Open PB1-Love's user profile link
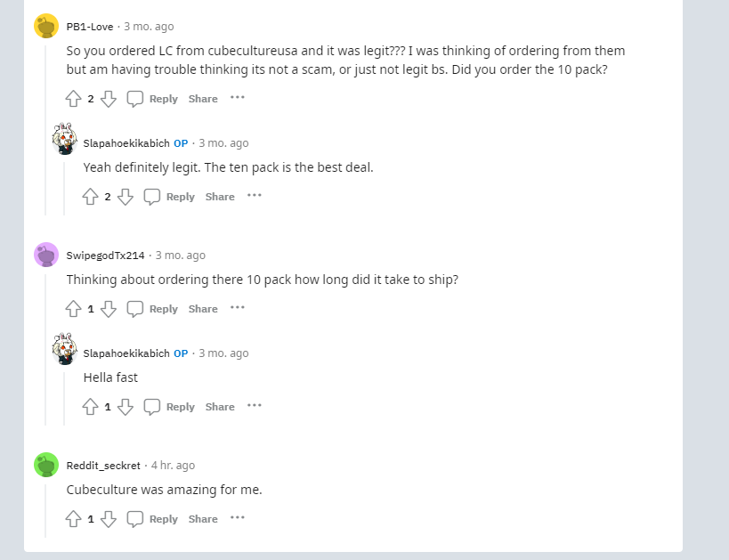Image resolution: width=729 pixels, height=560 pixels. tap(90, 27)
